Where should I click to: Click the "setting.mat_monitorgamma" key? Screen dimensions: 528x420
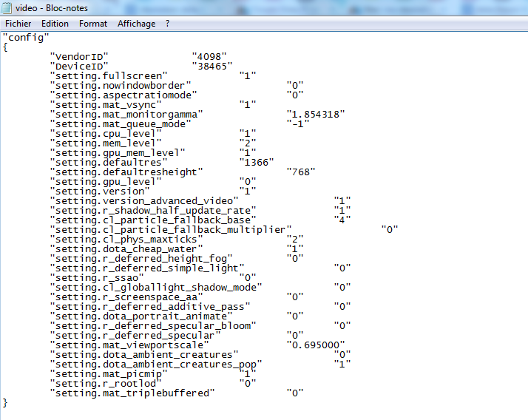click(126, 115)
